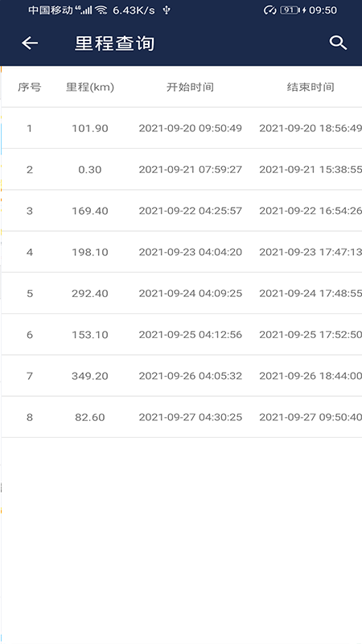The height and width of the screenshot is (644, 362).
Task: Open the search magnifier icon
Action: (x=338, y=43)
